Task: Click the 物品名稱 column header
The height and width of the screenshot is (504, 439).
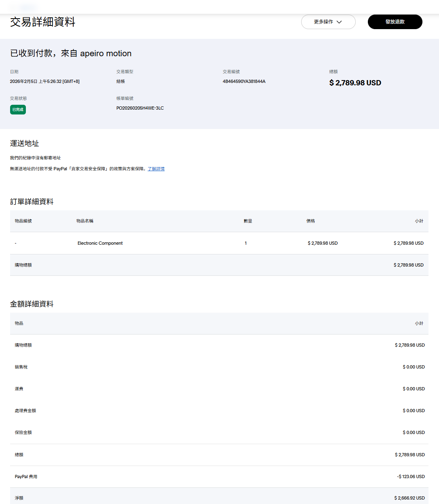Action: (x=85, y=221)
